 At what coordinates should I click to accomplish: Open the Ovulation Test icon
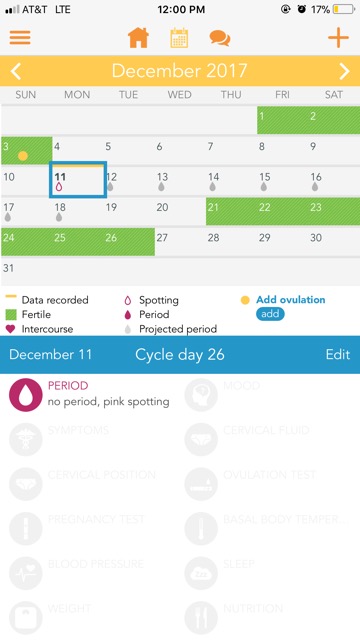point(201,484)
